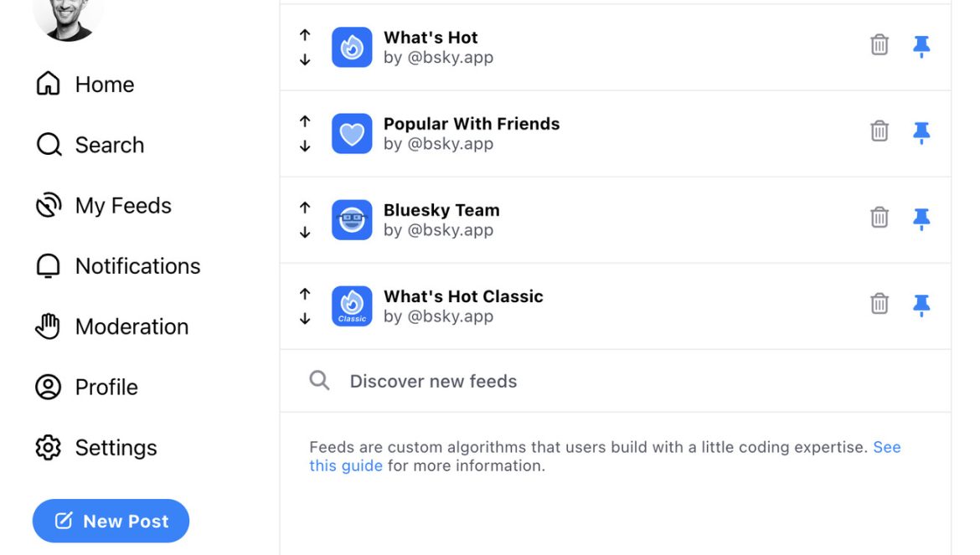Delete What's Hot Classic feed

point(879,303)
